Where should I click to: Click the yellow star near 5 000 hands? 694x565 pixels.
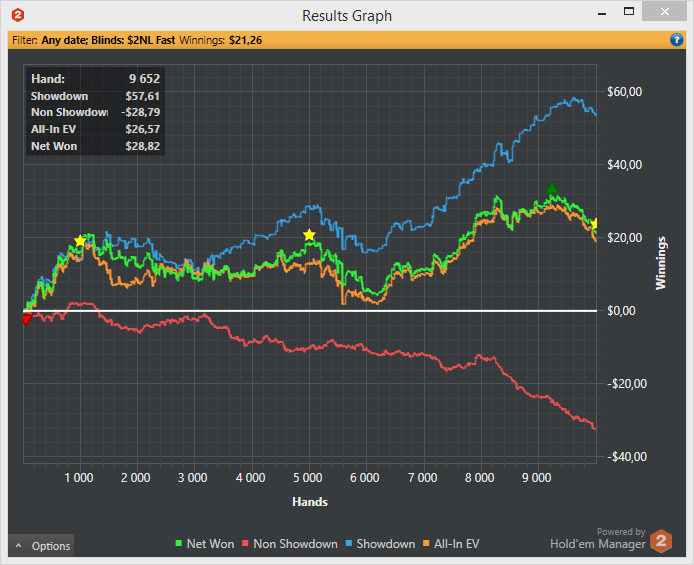[309, 235]
